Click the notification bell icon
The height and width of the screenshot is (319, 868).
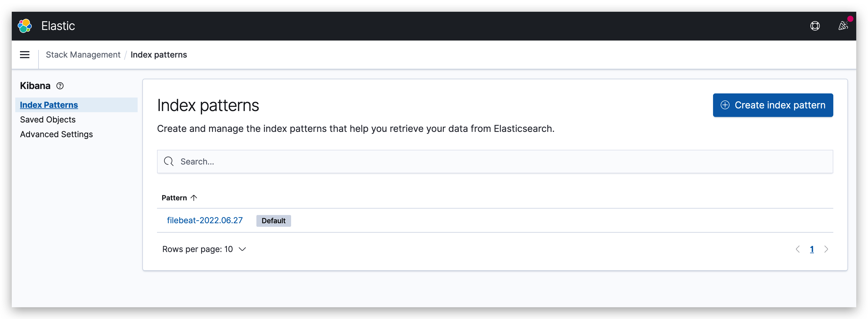[x=844, y=26]
